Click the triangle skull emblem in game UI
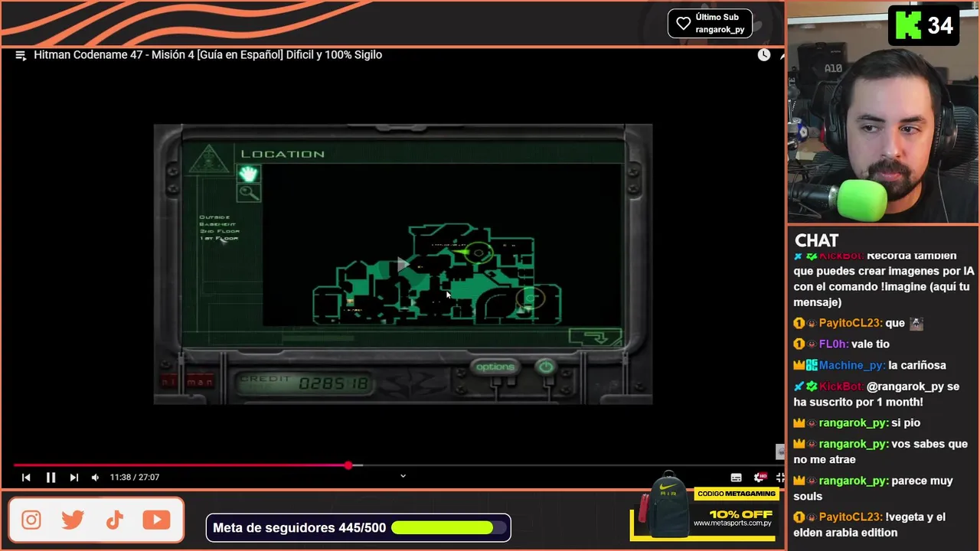This screenshot has height=551, width=980. pyautogui.click(x=208, y=160)
